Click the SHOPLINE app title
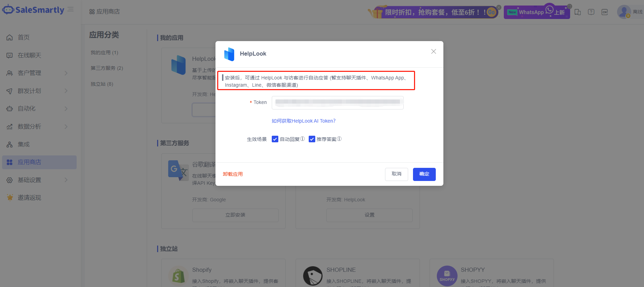 click(341, 270)
